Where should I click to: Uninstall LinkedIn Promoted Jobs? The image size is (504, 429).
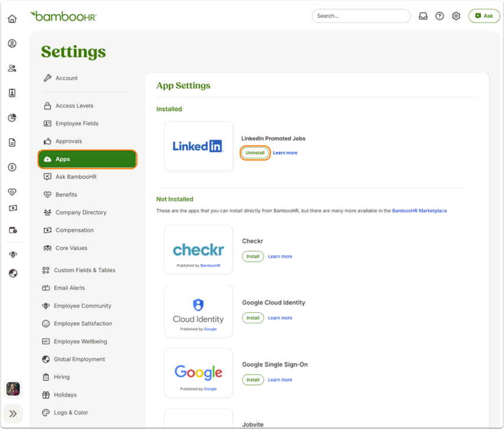pyautogui.click(x=255, y=153)
